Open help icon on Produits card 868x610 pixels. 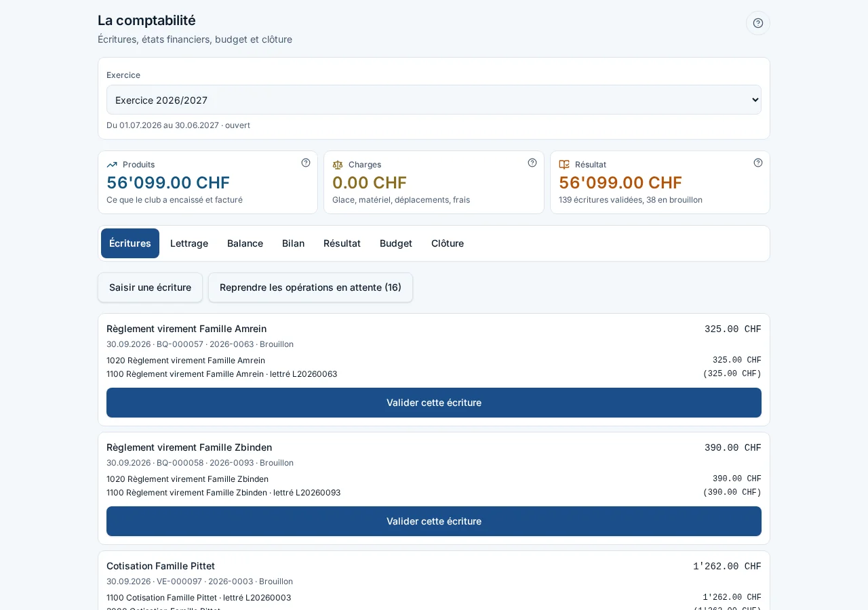click(306, 163)
